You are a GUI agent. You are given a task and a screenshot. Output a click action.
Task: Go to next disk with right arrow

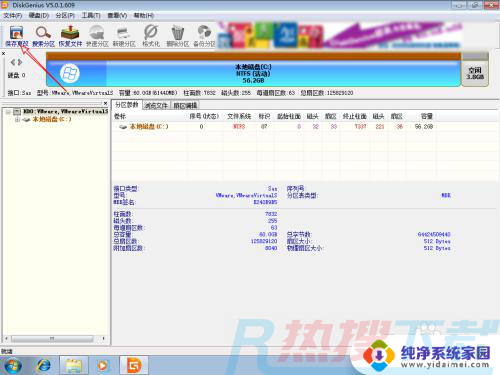pyautogui.click(x=20, y=62)
